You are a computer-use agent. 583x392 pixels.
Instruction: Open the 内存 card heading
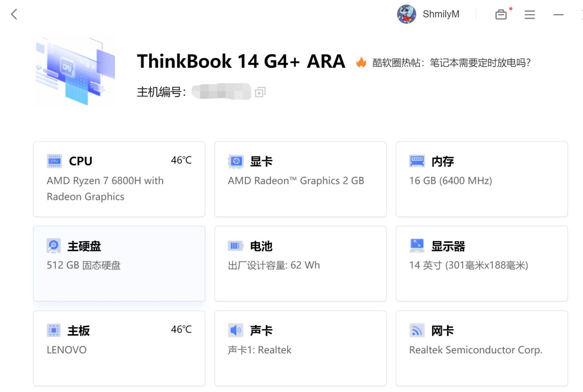click(x=443, y=161)
